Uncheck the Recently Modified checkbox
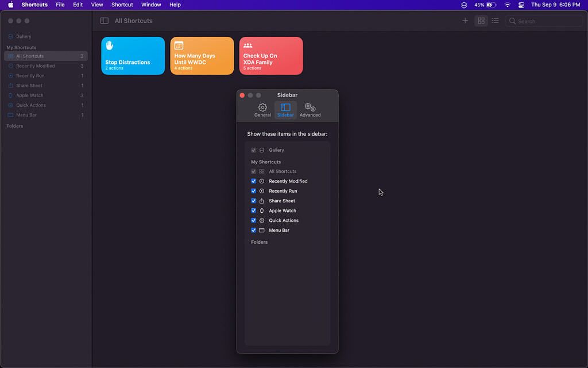The height and width of the screenshot is (368, 588). point(253,181)
